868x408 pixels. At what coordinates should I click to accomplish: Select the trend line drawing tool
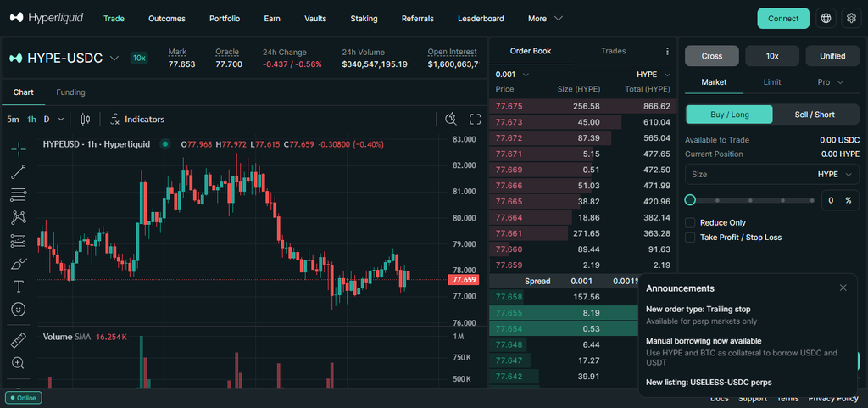tap(19, 171)
